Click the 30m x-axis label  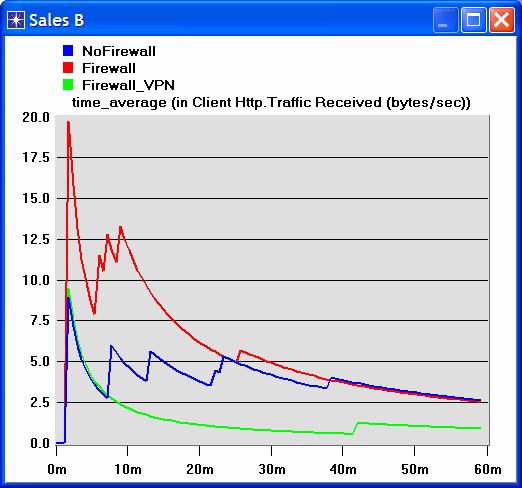[272, 470]
